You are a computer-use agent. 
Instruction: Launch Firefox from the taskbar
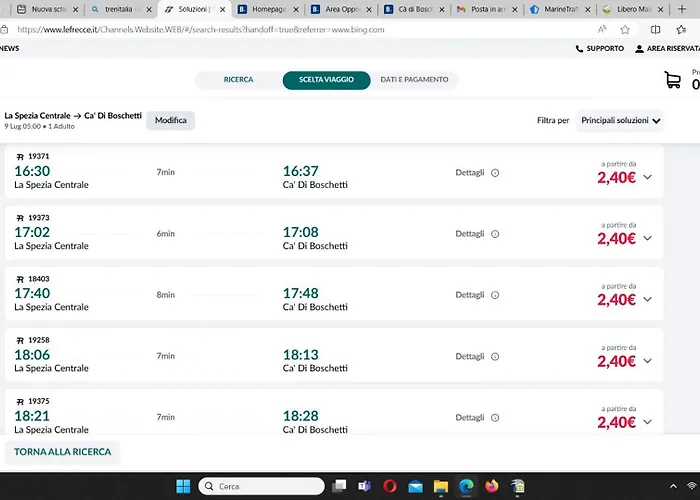[491, 486]
